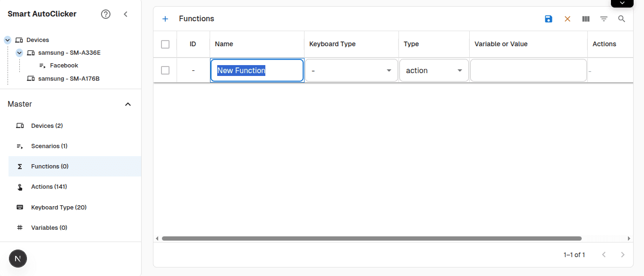The width and height of the screenshot is (644, 276).
Task: Click the Keyboard Type icon in the sidebar
Action: [x=19, y=207]
